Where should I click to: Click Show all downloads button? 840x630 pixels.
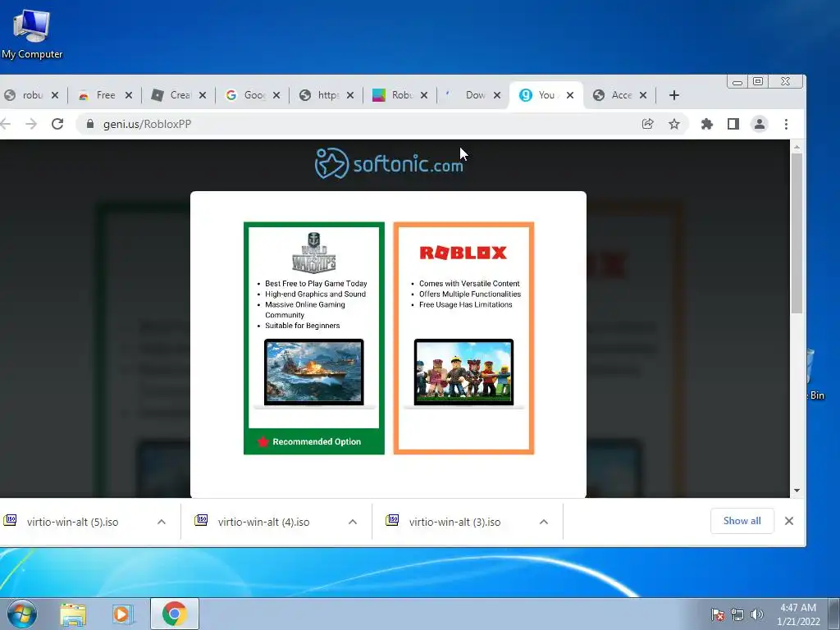tap(742, 521)
